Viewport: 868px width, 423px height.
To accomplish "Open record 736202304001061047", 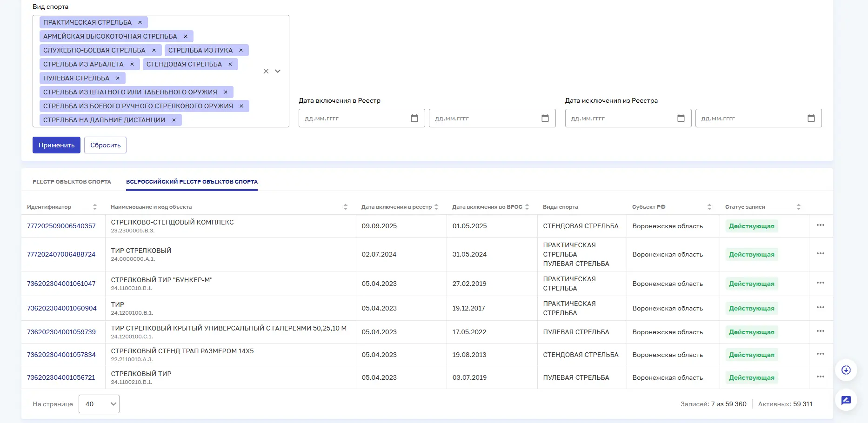I will (61, 284).
